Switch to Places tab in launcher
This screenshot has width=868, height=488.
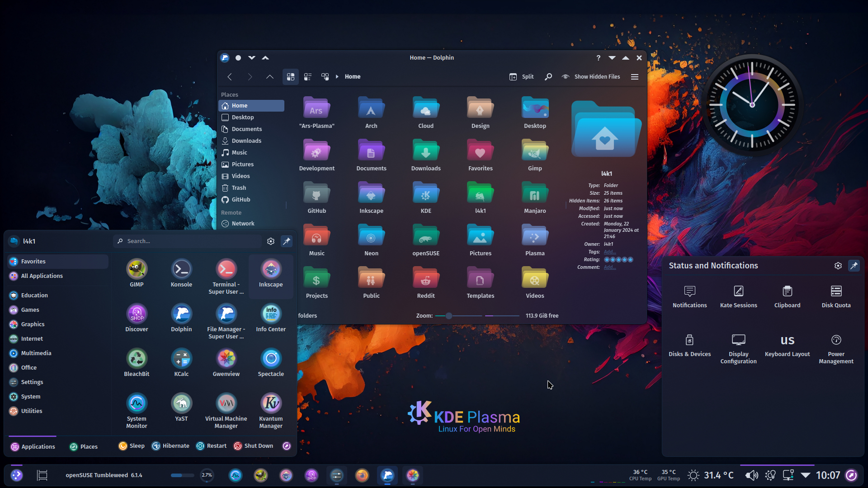[84, 446]
